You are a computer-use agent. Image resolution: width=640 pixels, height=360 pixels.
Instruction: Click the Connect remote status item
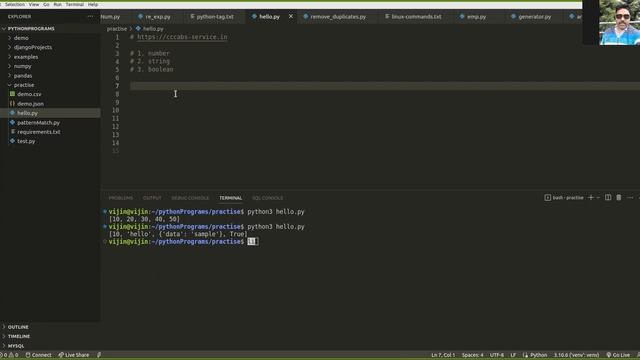coord(38,355)
